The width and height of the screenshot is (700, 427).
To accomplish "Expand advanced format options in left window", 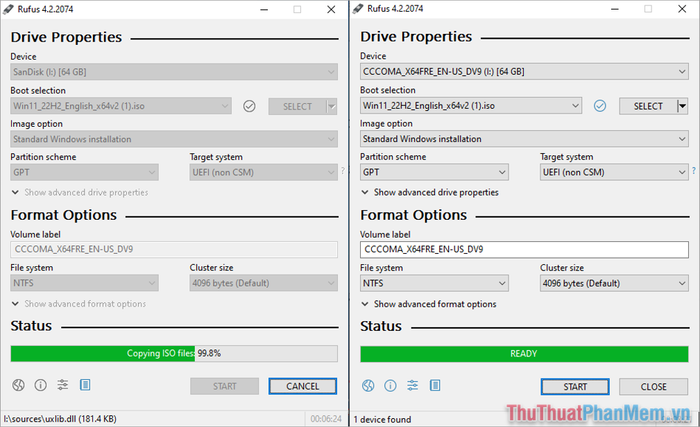I will point(79,304).
